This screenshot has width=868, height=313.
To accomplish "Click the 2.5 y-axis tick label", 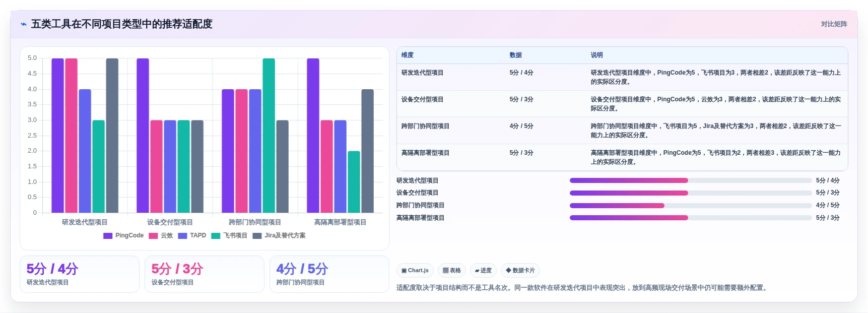I will coord(32,136).
